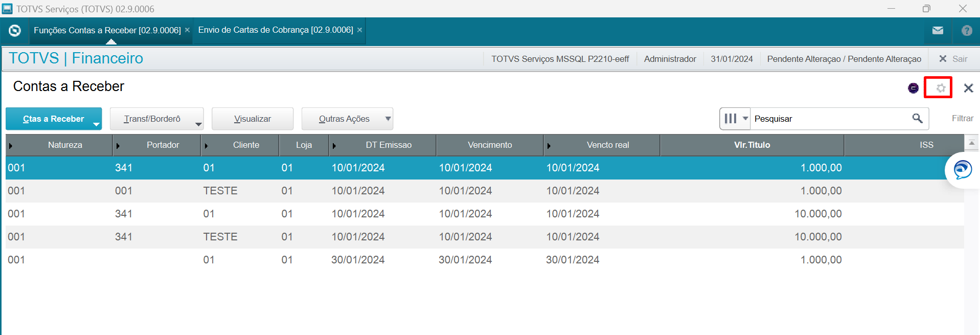Select the Funções Contas a Receber tab
Image resolution: width=980 pixels, height=335 pixels.
pyautogui.click(x=107, y=30)
